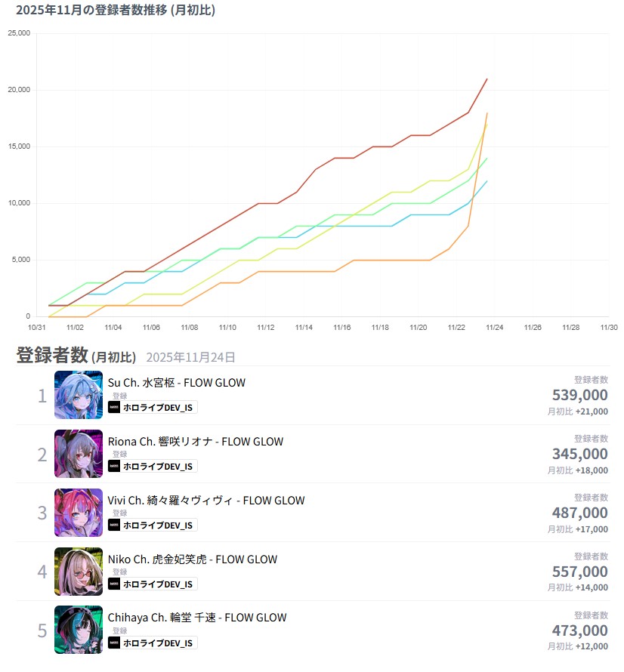The height and width of the screenshot is (672, 624).
Task: Click the DEV_IS logo icon under Vivi Ch.
Action: point(114,525)
